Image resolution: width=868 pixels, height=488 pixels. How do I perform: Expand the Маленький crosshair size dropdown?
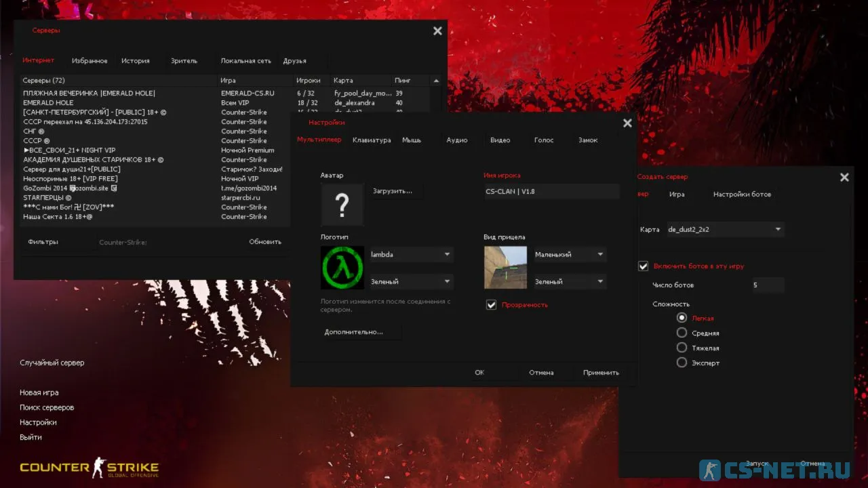[570, 255]
